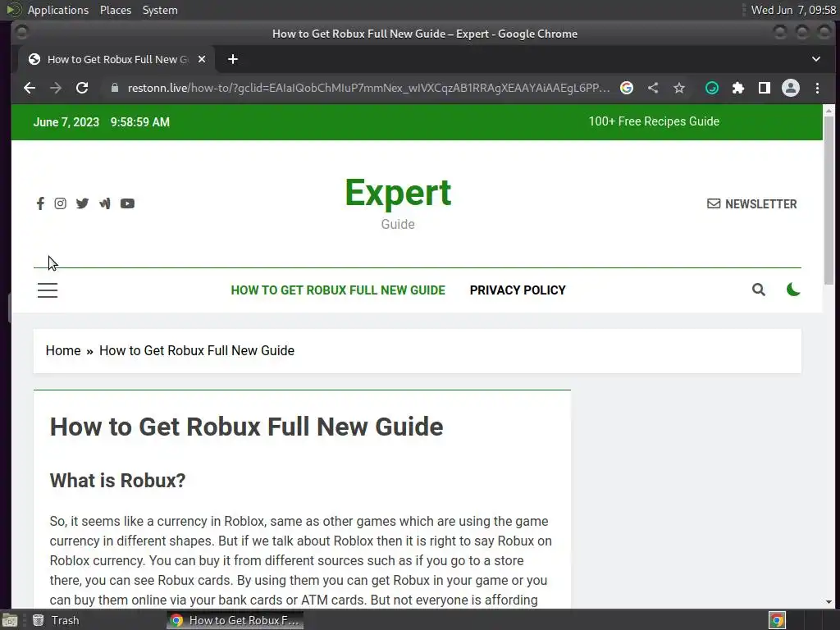Screen dimensions: 840x630
Task: Visit the site's Facebook page
Action: (x=40, y=203)
